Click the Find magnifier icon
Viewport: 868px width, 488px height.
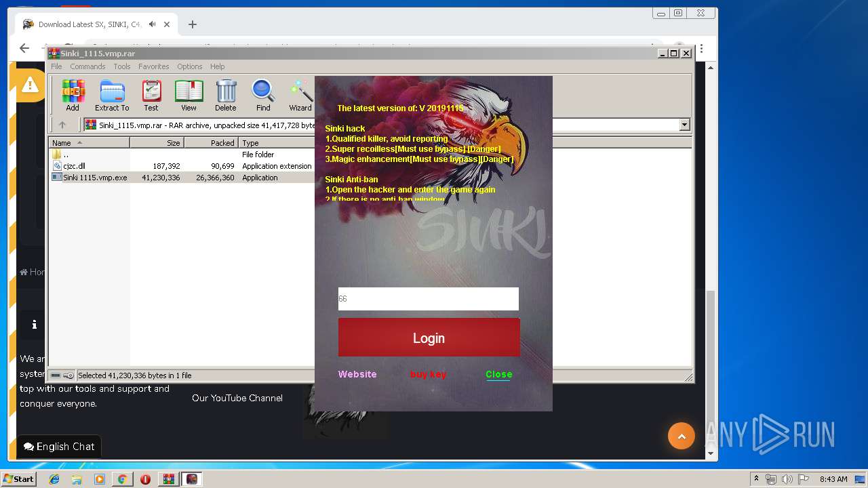tap(263, 96)
